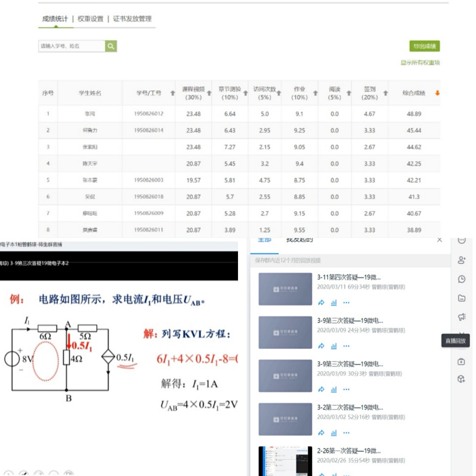Click 显示所有权重项 link

click(420, 62)
